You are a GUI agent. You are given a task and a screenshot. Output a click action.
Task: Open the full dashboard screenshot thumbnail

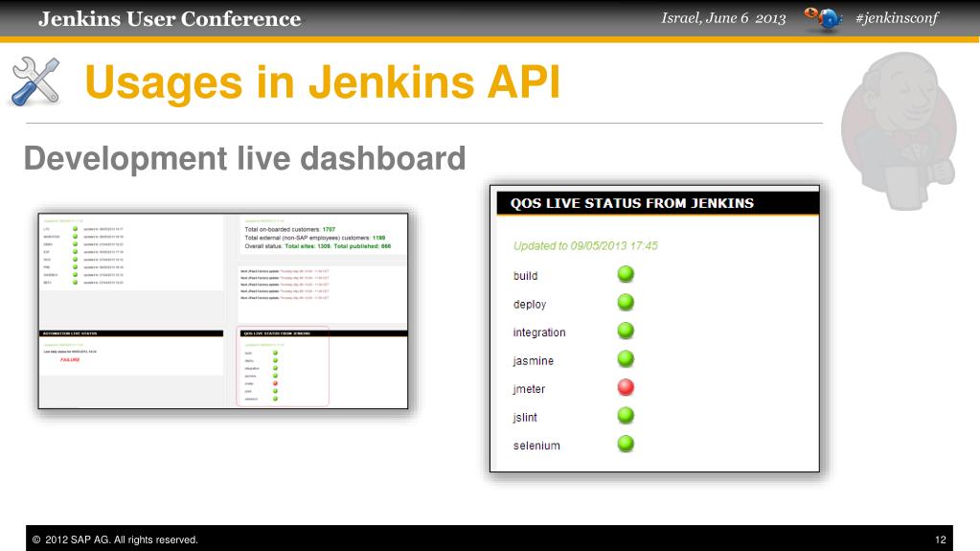pos(223,310)
